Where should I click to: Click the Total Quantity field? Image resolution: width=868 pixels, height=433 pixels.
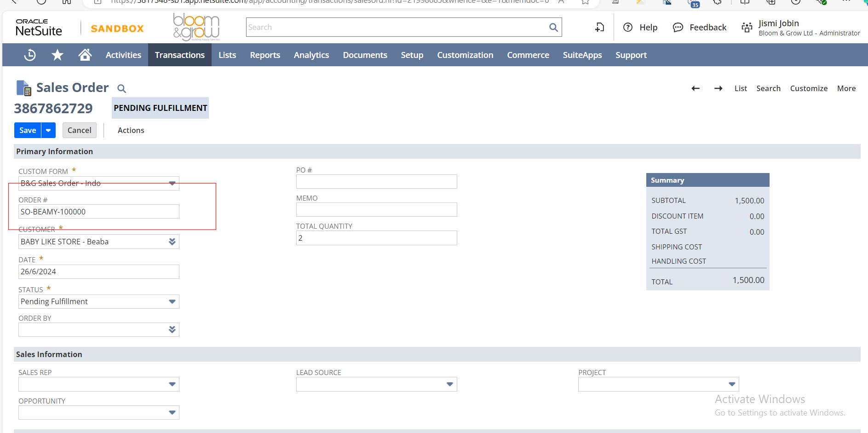[x=377, y=238]
